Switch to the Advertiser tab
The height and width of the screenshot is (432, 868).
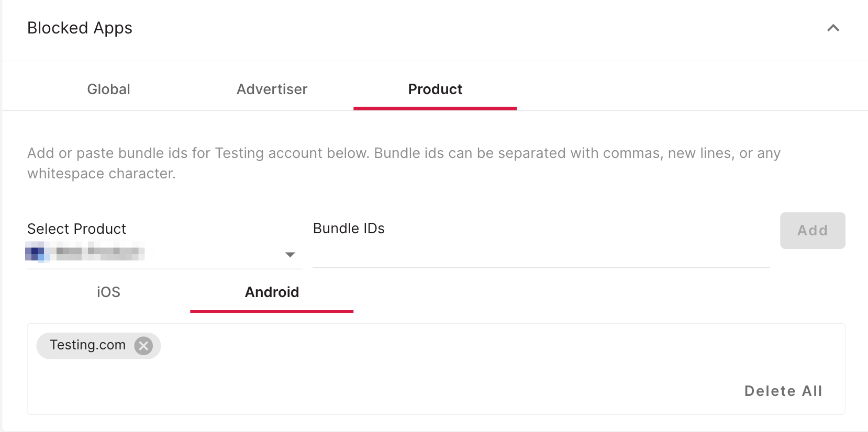(x=272, y=89)
